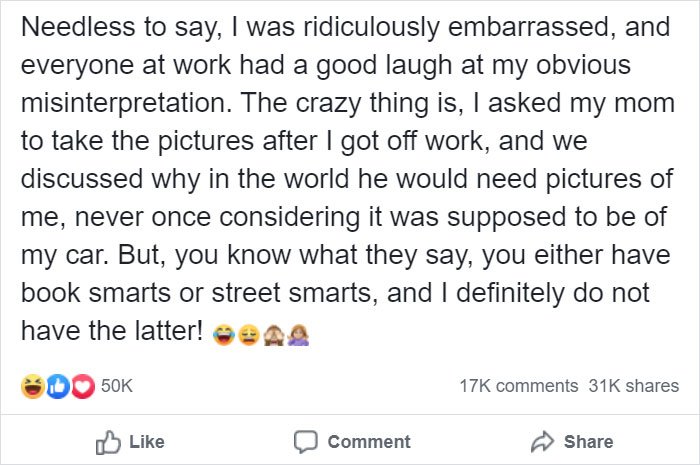Open the 17K comments link
Image resolution: width=700 pixels, height=465 pixels.
519,386
